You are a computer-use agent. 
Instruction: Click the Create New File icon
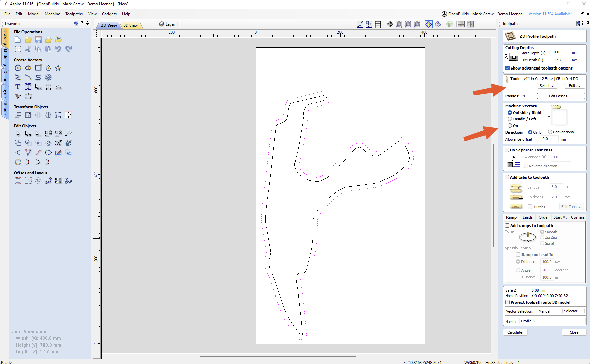18,40
